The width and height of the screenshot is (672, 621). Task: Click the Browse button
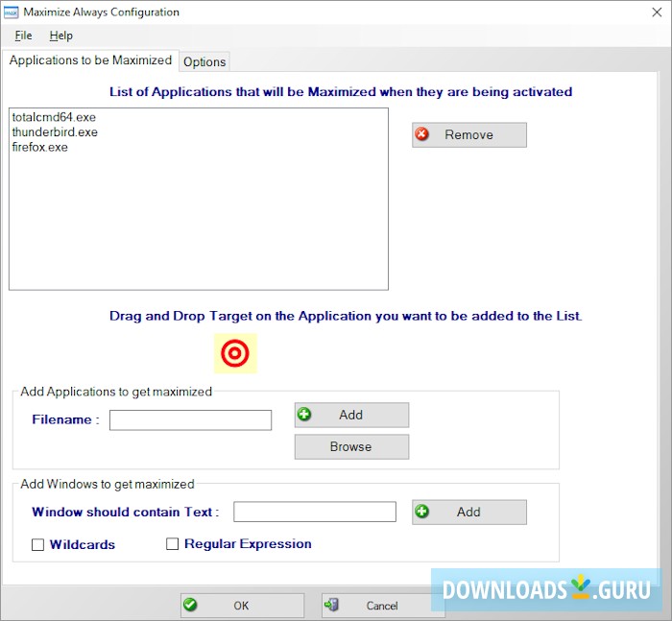tap(351, 446)
